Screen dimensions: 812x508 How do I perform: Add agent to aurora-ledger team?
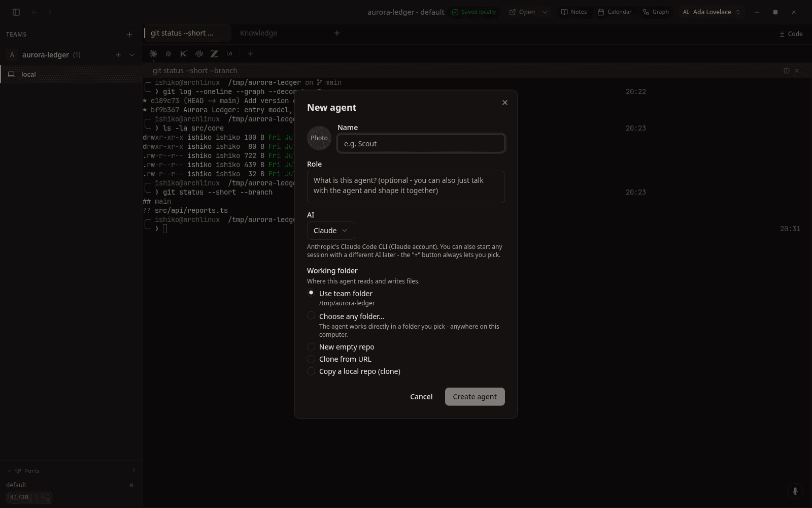pyautogui.click(x=118, y=55)
